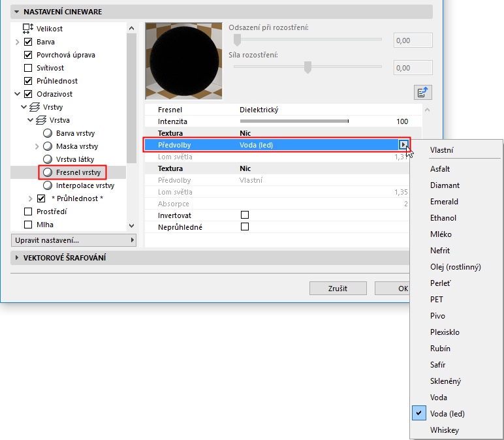Enable the Mlha checkbox
Image resolution: width=504 pixels, height=440 pixels.
point(28,225)
